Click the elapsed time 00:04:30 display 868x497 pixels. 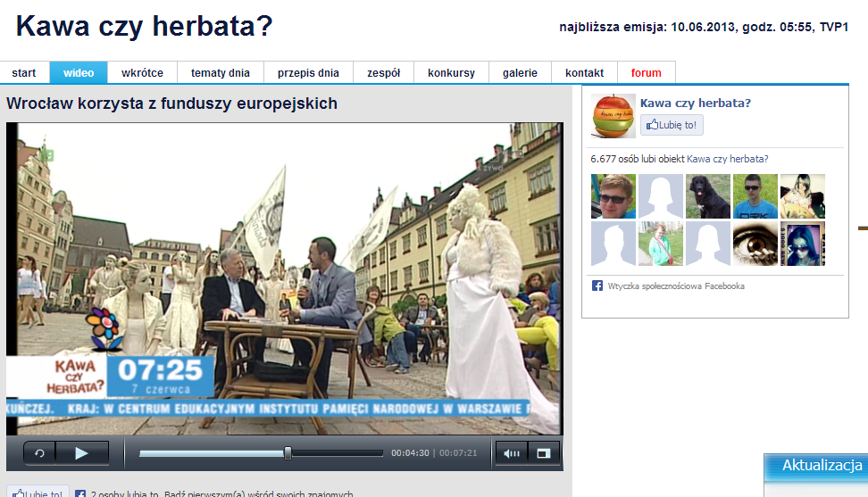[410, 452]
